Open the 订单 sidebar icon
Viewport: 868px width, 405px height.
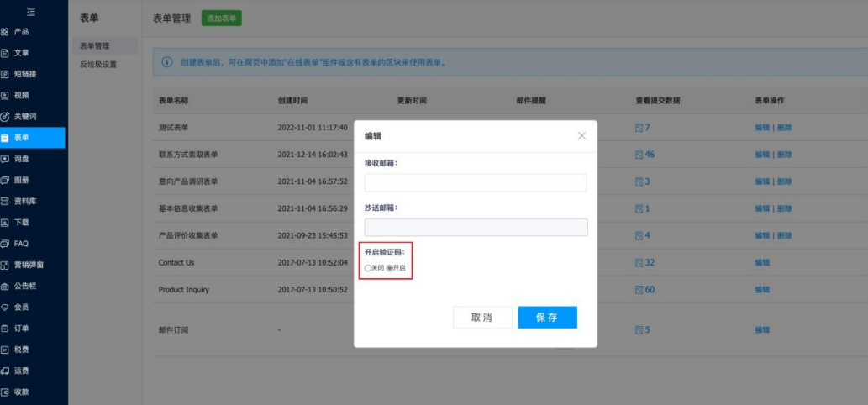5,329
